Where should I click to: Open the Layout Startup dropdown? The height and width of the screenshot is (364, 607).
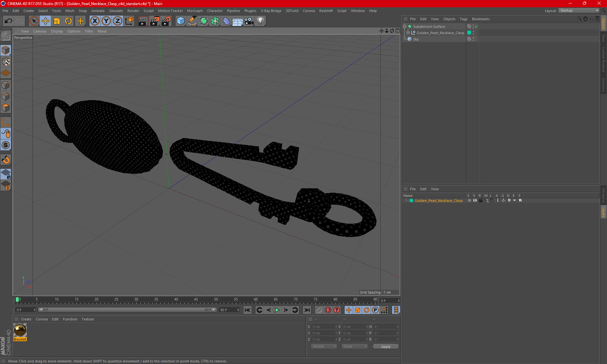(579, 10)
